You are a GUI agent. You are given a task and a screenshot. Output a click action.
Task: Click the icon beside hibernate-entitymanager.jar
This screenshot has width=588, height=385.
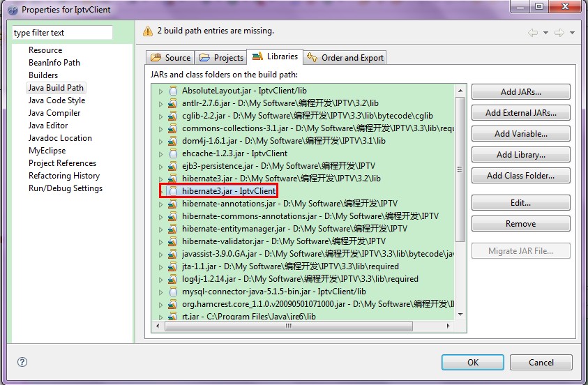pos(173,229)
